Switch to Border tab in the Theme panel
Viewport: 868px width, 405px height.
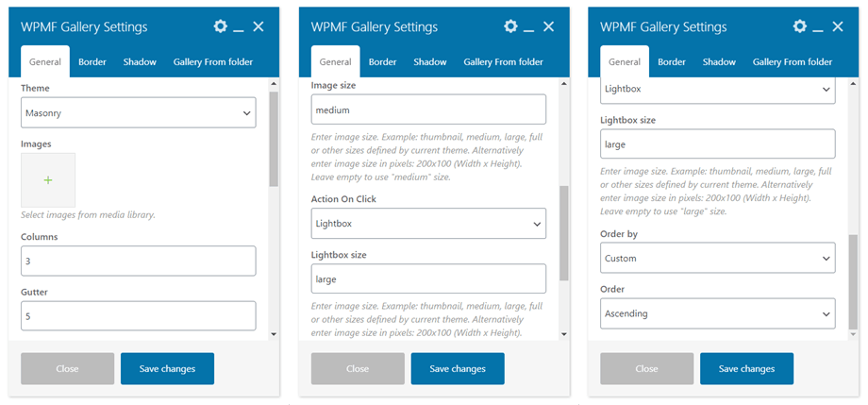pos(92,62)
